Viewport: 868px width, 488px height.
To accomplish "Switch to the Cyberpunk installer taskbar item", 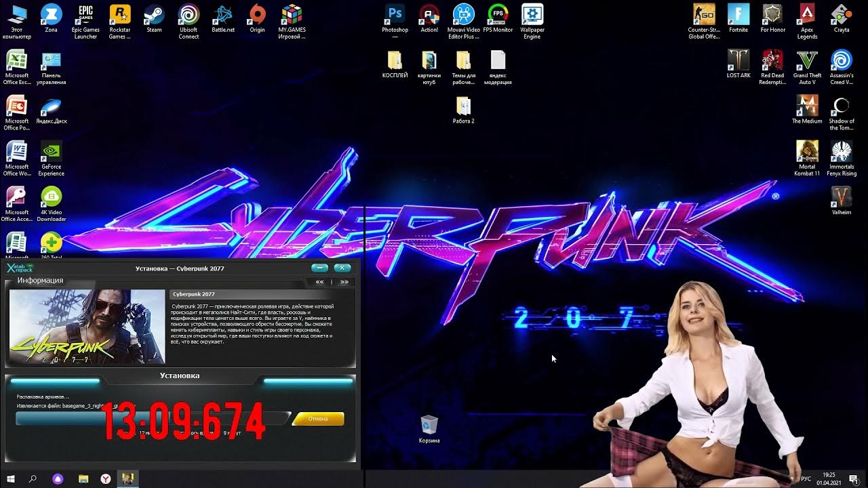I will tap(127, 479).
